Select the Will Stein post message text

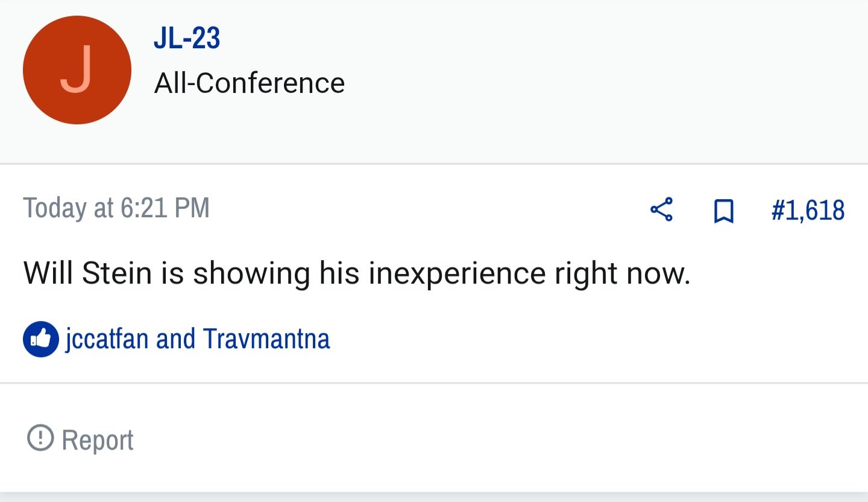357,273
